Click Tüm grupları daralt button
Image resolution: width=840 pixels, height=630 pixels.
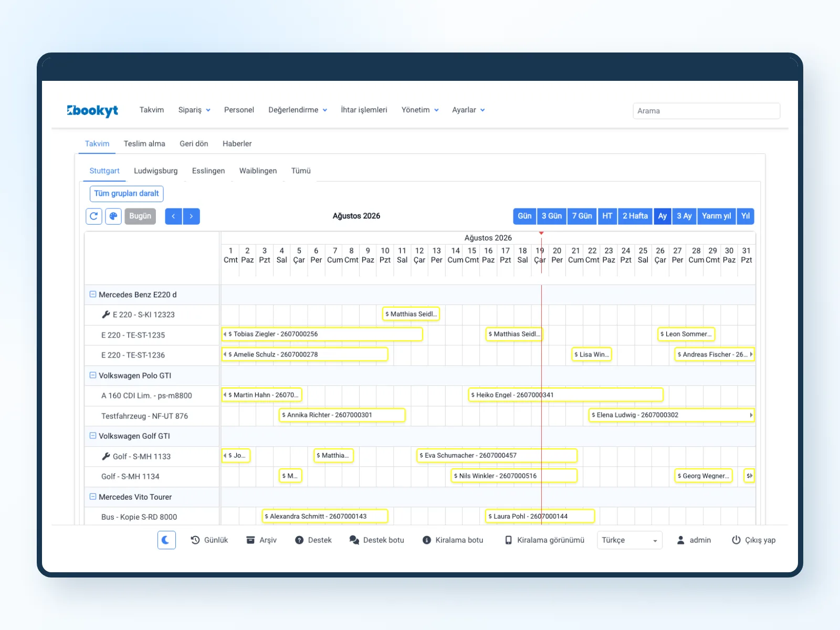click(x=127, y=194)
